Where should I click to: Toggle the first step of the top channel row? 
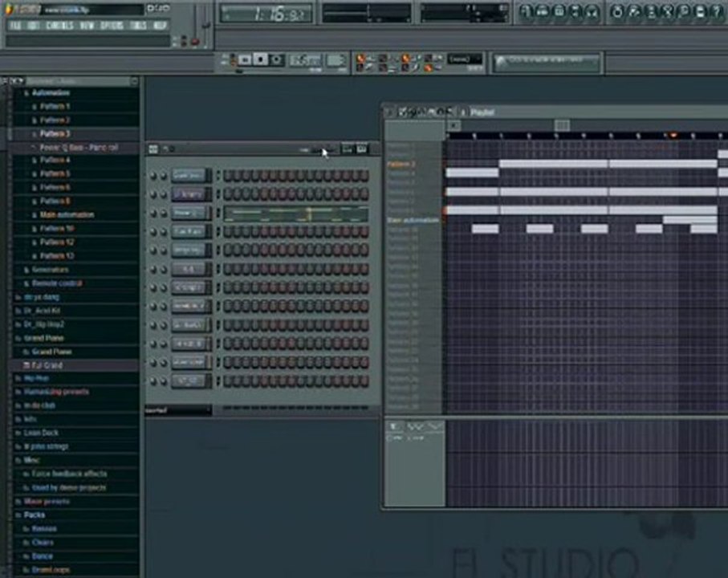pos(228,176)
